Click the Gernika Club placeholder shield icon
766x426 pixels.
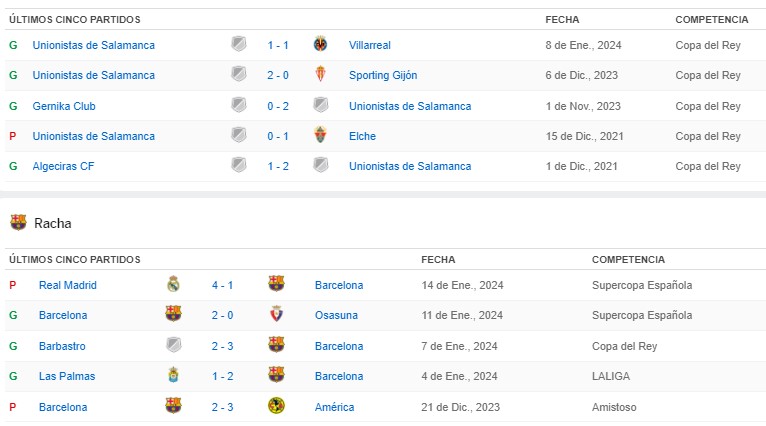click(x=238, y=106)
